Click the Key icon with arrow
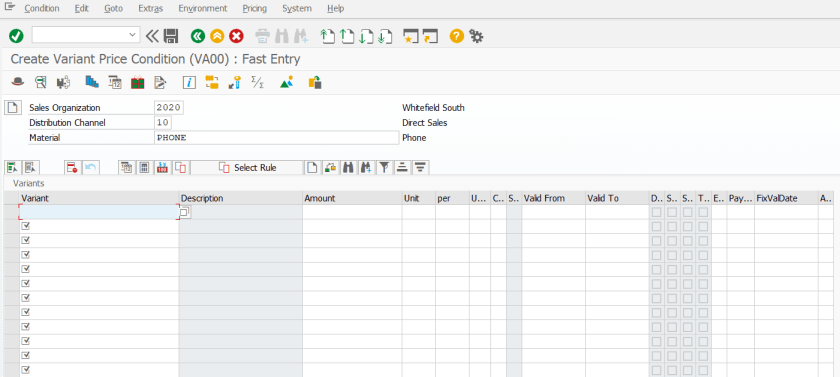 point(235,82)
